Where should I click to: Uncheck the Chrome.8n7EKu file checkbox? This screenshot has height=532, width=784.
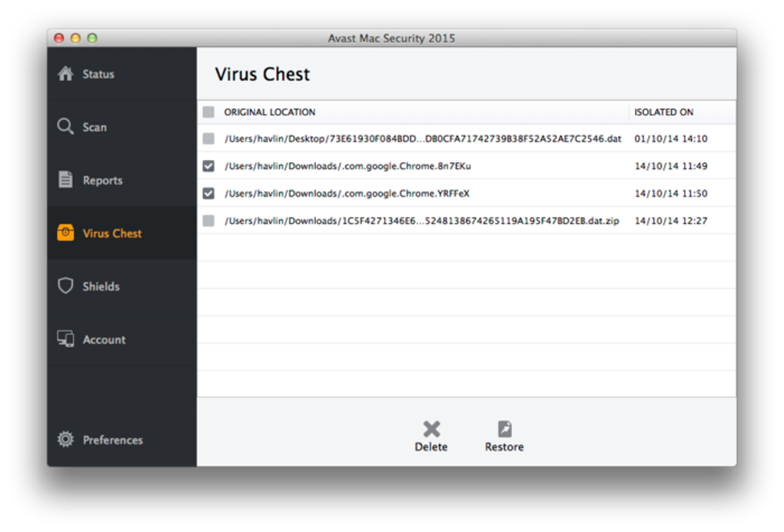coord(208,166)
